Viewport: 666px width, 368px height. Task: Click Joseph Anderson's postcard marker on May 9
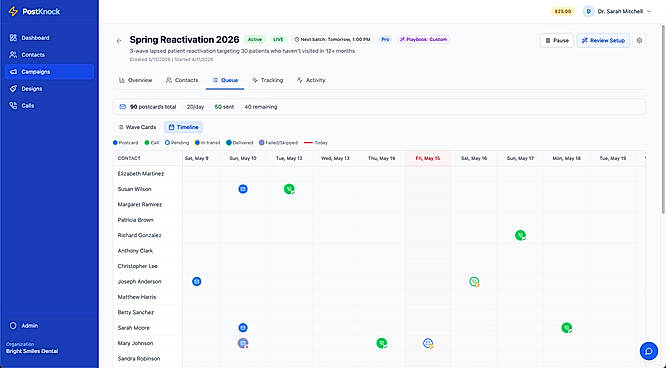(197, 281)
